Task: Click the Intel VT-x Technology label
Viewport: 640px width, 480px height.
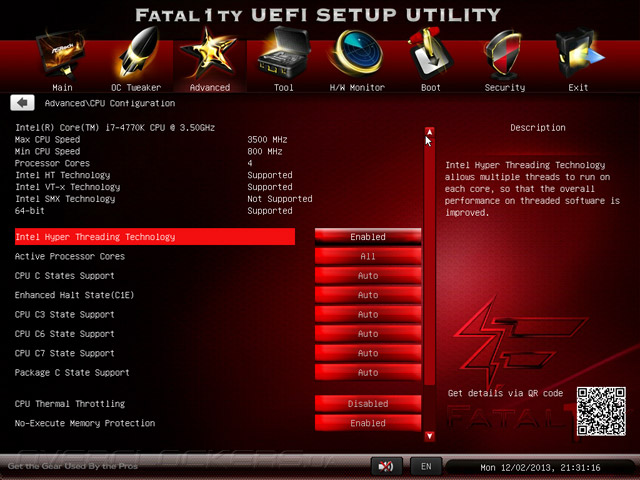Action: (x=67, y=187)
